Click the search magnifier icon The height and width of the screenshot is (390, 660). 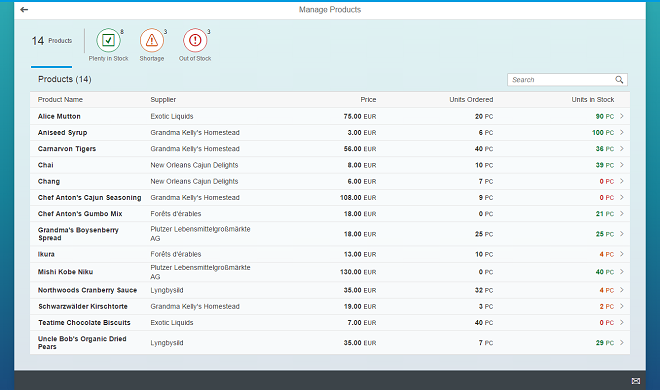point(619,80)
